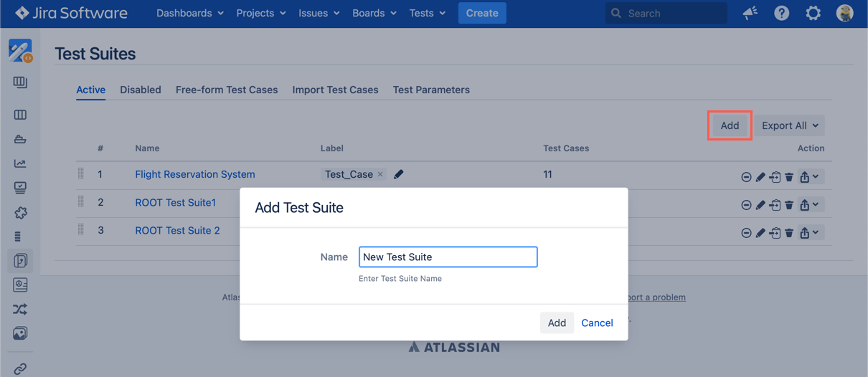
Task: Edit the Test_Case label with pencil icon
Action: (399, 174)
